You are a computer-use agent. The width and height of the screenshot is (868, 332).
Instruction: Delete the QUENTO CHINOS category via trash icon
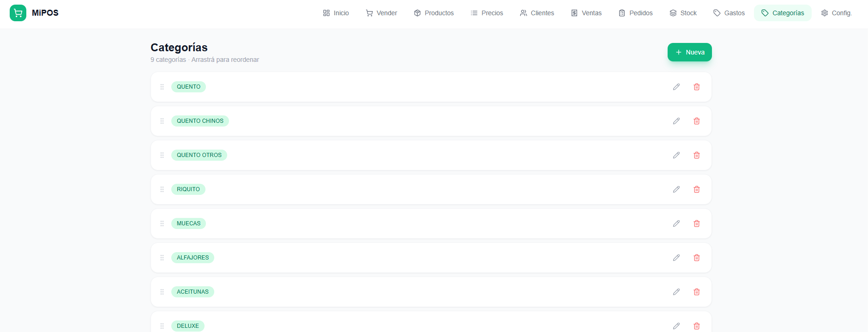[x=696, y=121]
